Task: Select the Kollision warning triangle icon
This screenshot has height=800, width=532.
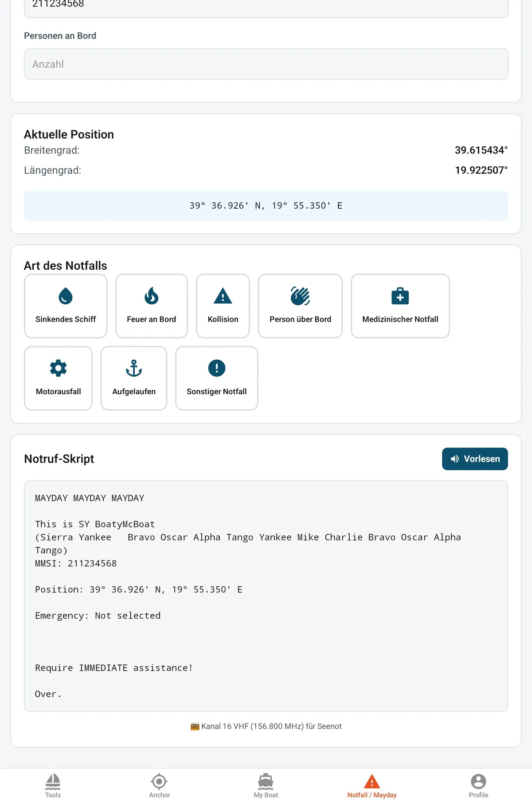Action: click(223, 296)
